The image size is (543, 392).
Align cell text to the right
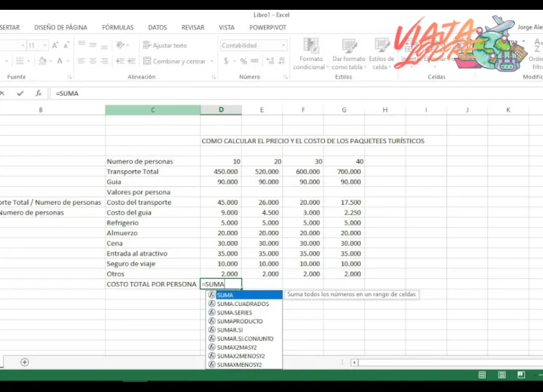(x=104, y=61)
